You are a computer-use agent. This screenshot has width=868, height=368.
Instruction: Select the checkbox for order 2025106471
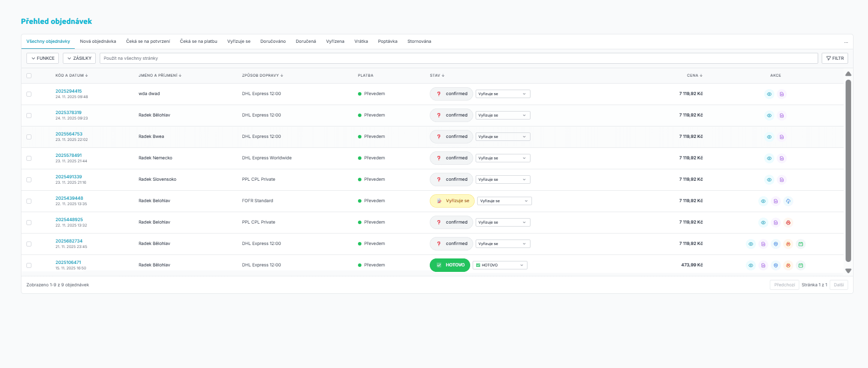(x=29, y=265)
